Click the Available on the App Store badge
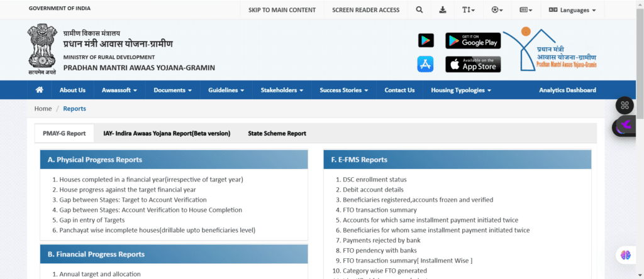This screenshot has height=279, width=644. (x=473, y=65)
